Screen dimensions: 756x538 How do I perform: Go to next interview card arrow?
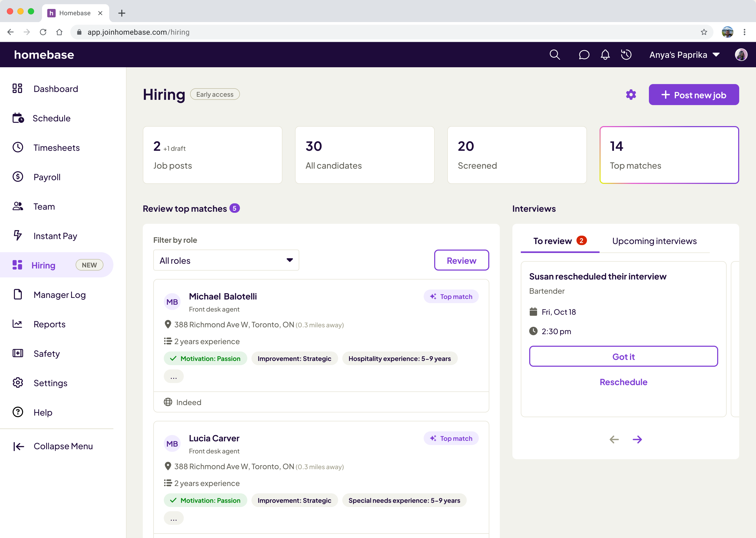(637, 439)
